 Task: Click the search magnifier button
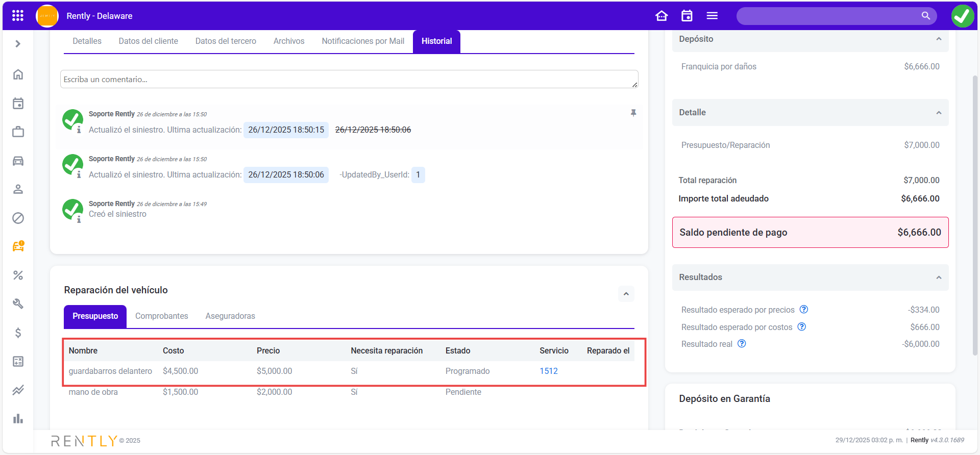coord(925,16)
